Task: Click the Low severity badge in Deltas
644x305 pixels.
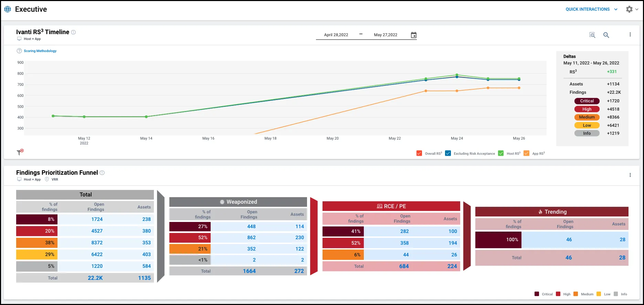Action: tap(587, 125)
